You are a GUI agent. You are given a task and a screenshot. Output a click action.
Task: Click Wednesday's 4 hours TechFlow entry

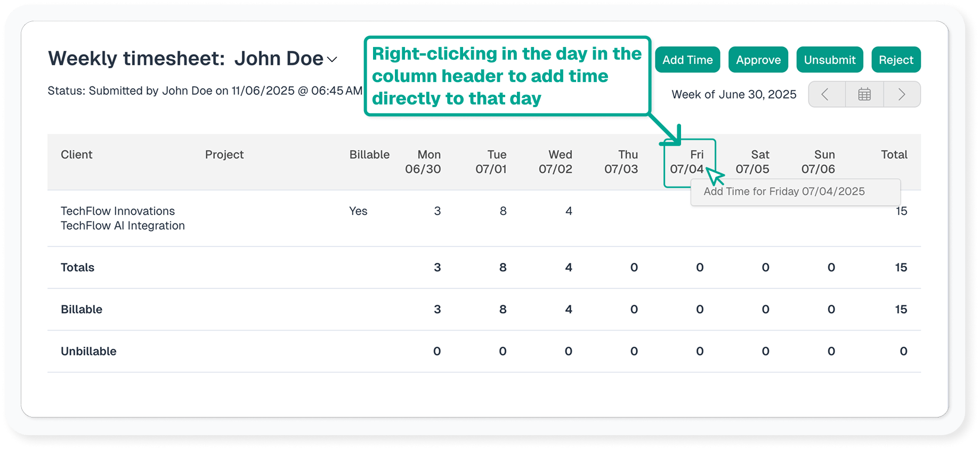568,211
